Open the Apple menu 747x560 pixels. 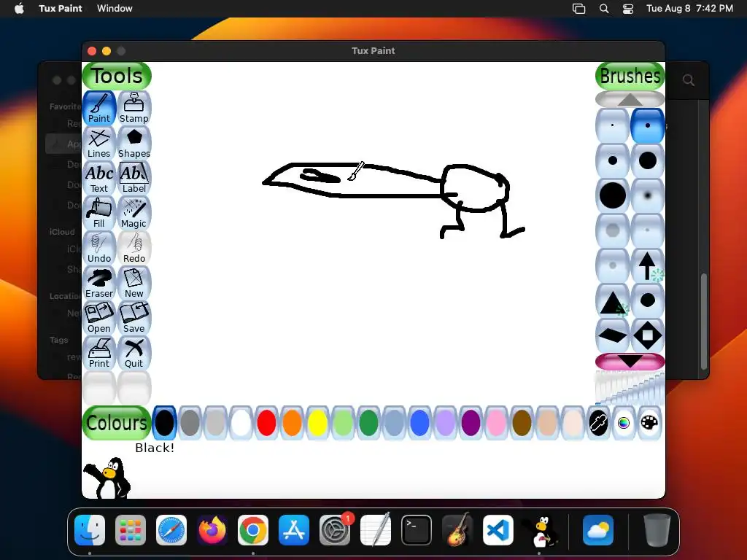pyautogui.click(x=19, y=8)
